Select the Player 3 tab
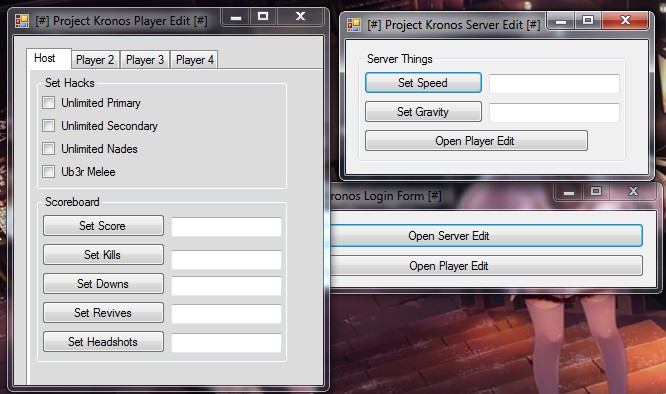The width and height of the screenshot is (666, 394). [145, 60]
